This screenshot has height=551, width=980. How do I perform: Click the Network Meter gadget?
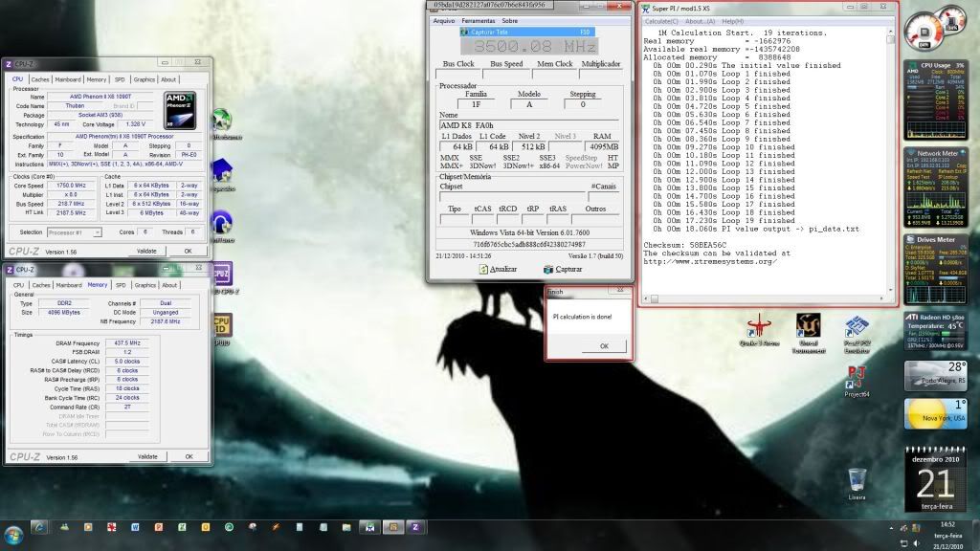[x=936, y=187]
